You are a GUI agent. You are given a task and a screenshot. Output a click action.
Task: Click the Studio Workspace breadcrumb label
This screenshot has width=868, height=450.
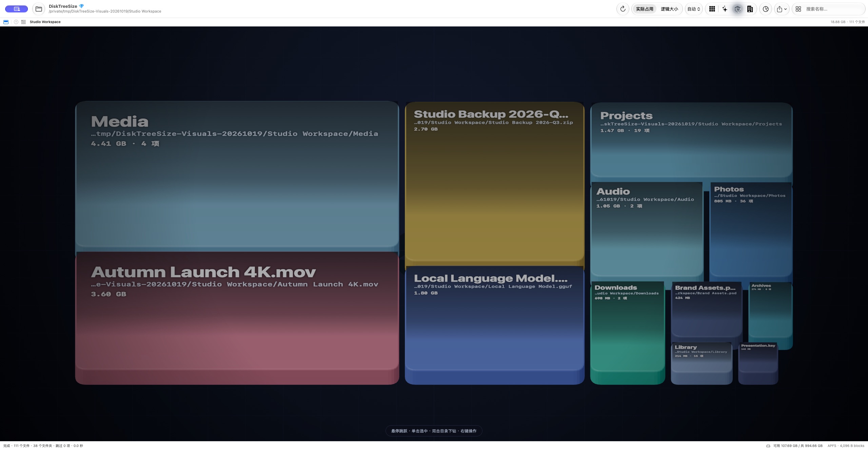coord(45,22)
